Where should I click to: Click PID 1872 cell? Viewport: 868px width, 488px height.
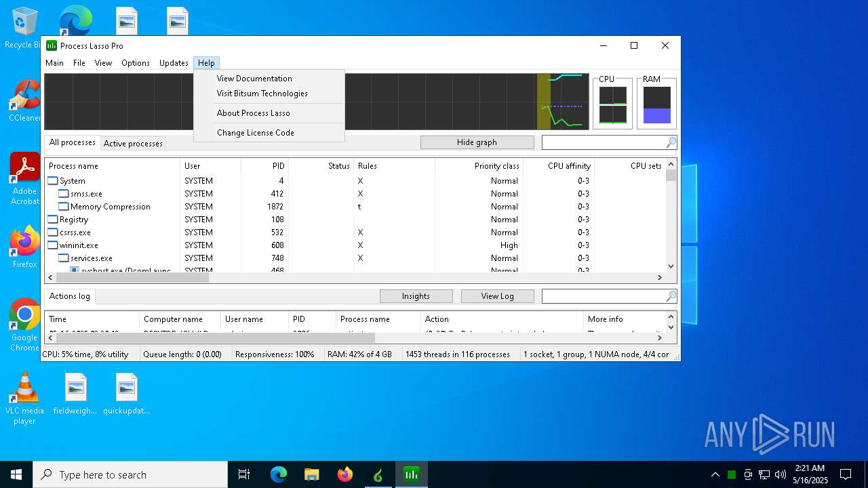(275, 207)
